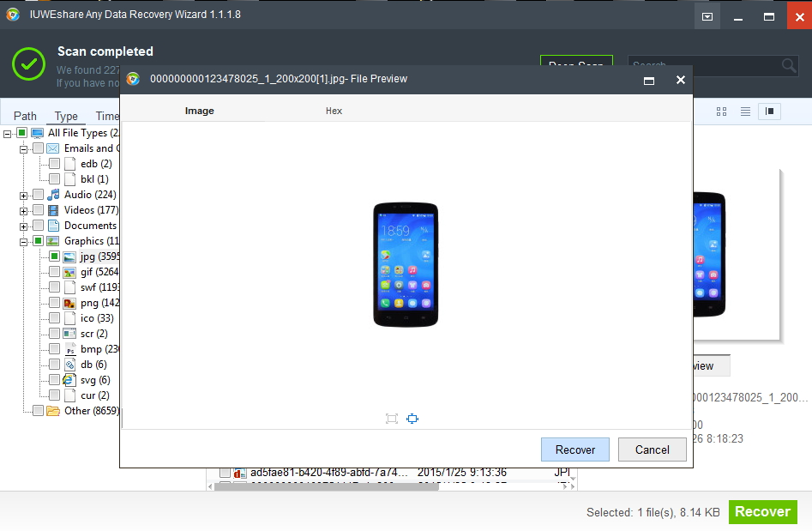Click the png file type icon
Image resolution: width=812 pixels, height=531 pixels.
point(69,303)
